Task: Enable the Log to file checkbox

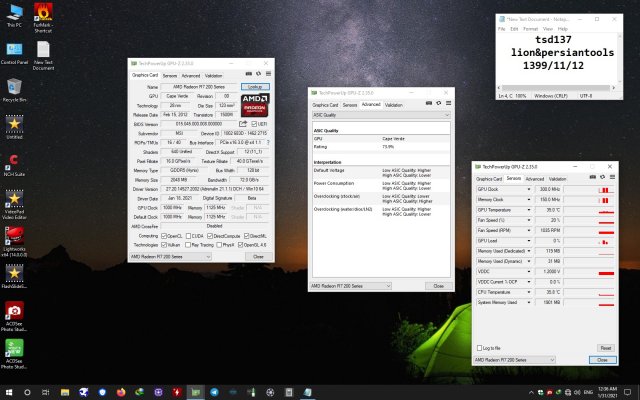Action: 478,347
